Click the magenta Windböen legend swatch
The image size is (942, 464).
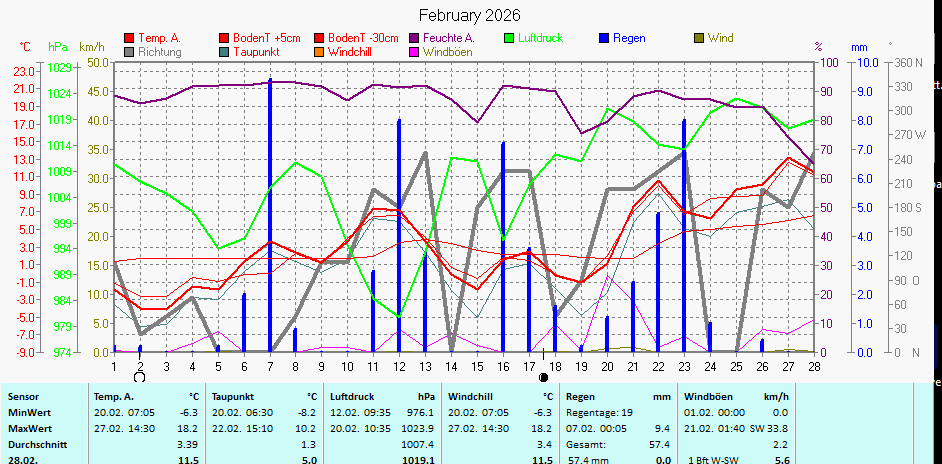414,51
